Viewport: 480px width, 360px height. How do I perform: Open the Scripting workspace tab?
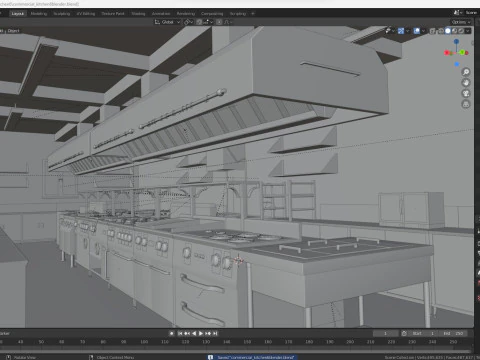click(238, 14)
